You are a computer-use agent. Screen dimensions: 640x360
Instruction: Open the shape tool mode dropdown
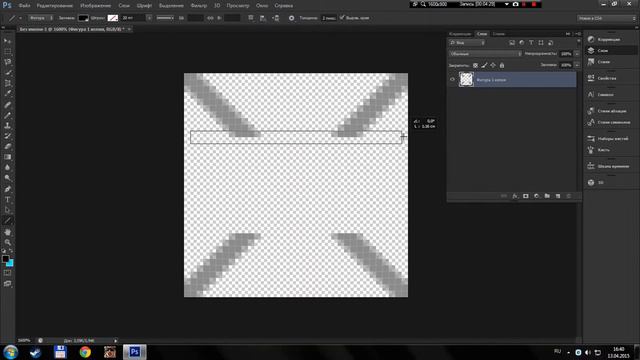(41, 18)
